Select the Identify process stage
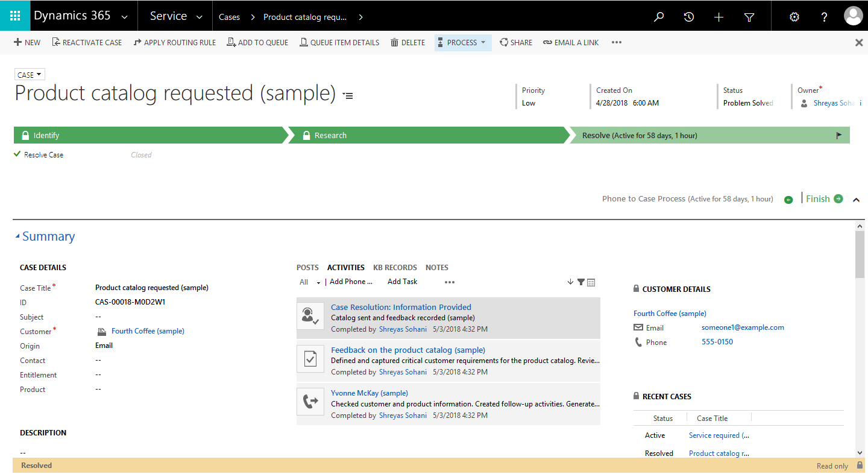Image resolution: width=868 pixels, height=474 pixels. click(149, 135)
